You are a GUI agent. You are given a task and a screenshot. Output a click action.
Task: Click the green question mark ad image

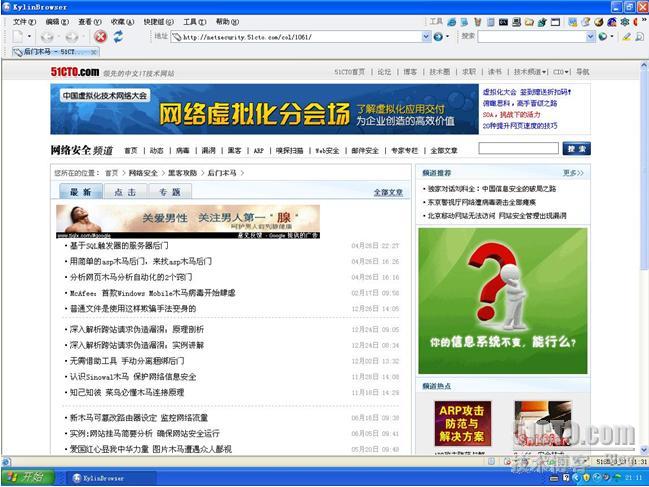502,301
